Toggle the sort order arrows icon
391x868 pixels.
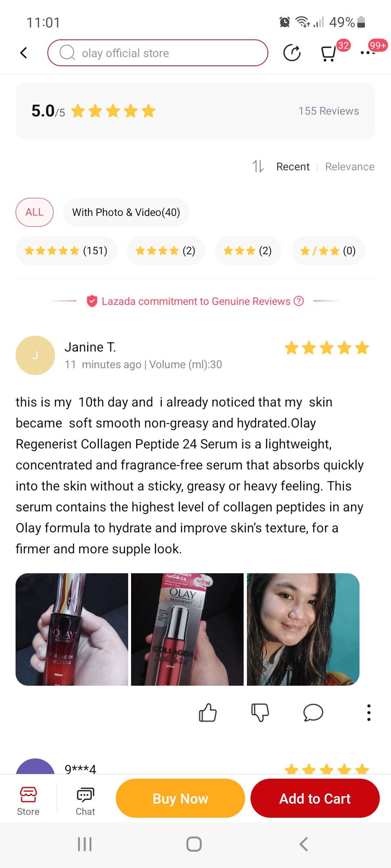click(x=258, y=166)
